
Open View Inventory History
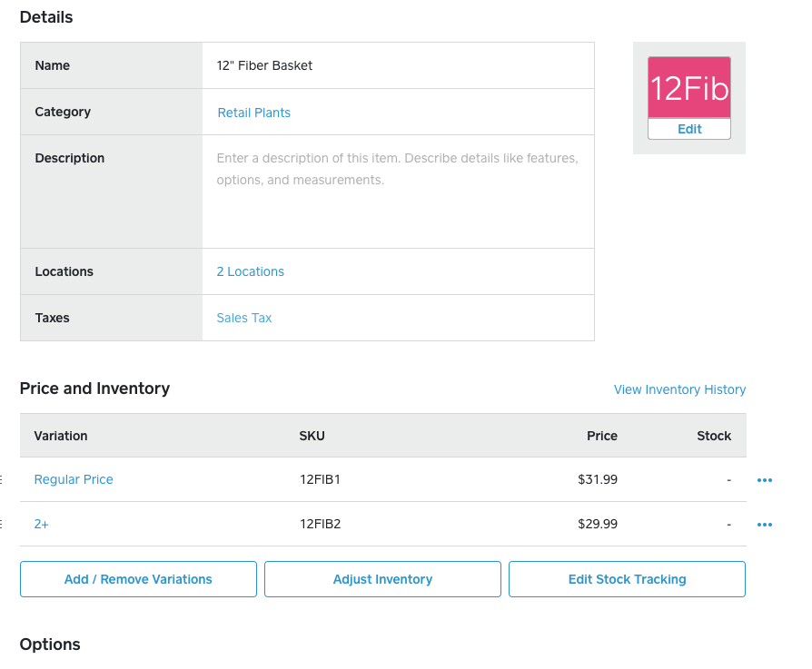click(x=679, y=389)
